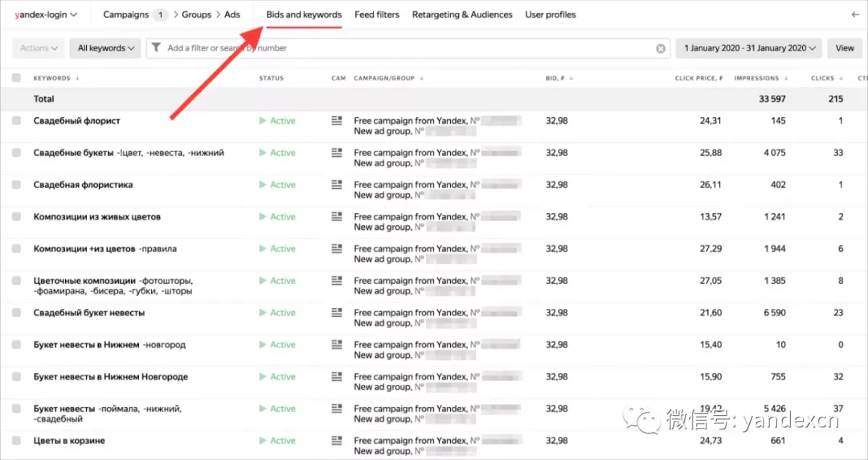Click campaign type icon for Свадебная флористика row
The image size is (868, 460).
click(x=337, y=184)
